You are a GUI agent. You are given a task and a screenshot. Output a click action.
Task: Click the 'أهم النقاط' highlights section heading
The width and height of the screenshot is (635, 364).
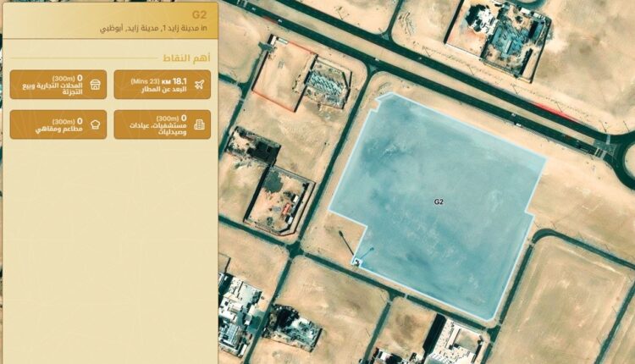click(187, 58)
